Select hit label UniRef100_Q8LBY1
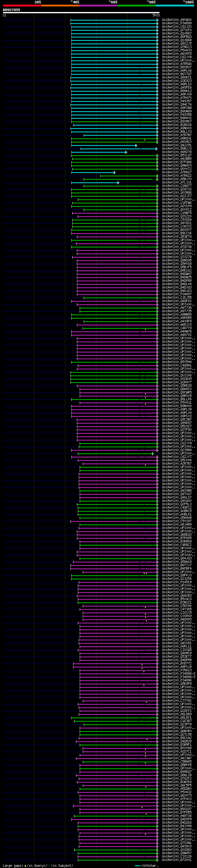Screen dimensions: 197x868 tap(177, 717)
